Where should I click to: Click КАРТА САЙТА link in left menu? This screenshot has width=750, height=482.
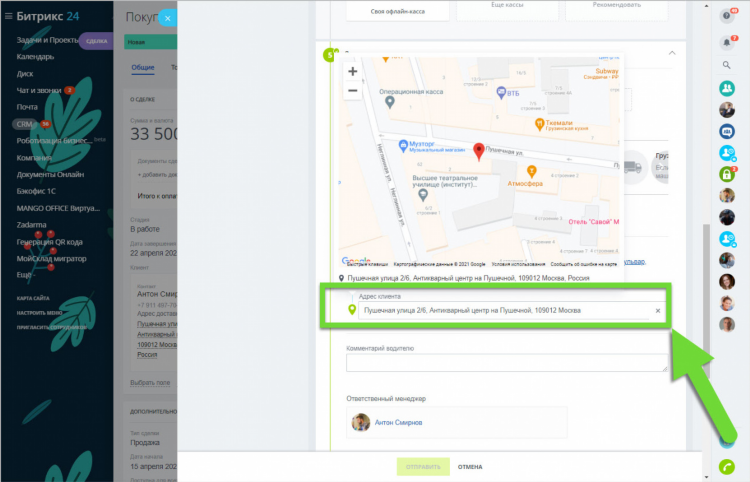point(33,298)
